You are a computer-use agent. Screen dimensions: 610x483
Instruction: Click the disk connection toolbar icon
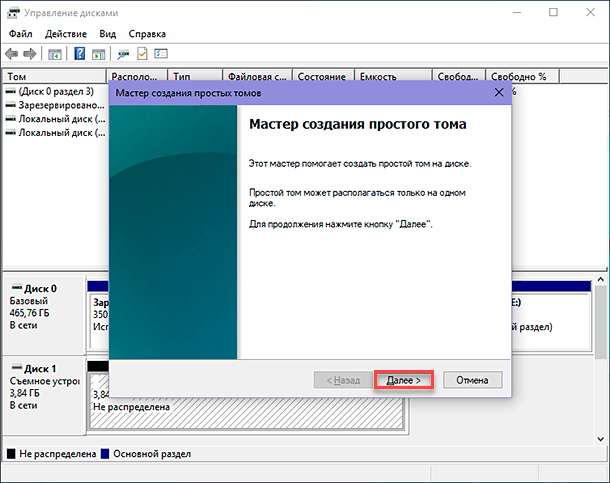123,54
